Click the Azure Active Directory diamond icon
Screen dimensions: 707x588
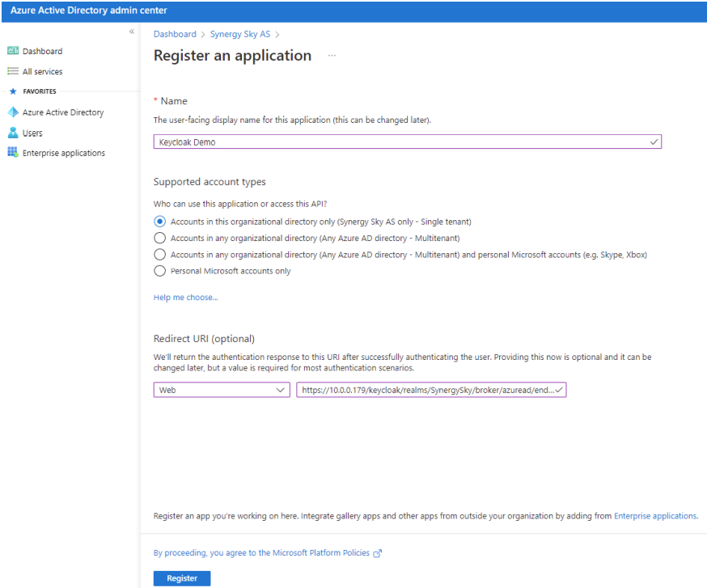click(13, 112)
